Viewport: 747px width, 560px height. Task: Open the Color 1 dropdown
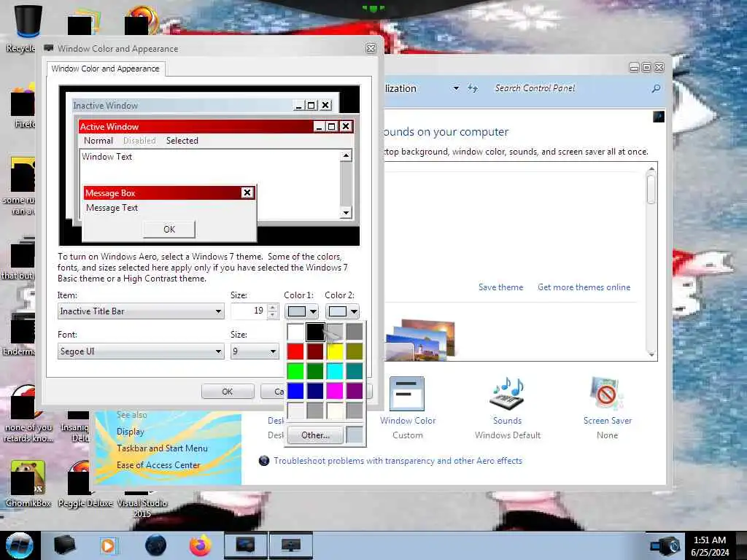click(x=301, y=311)
